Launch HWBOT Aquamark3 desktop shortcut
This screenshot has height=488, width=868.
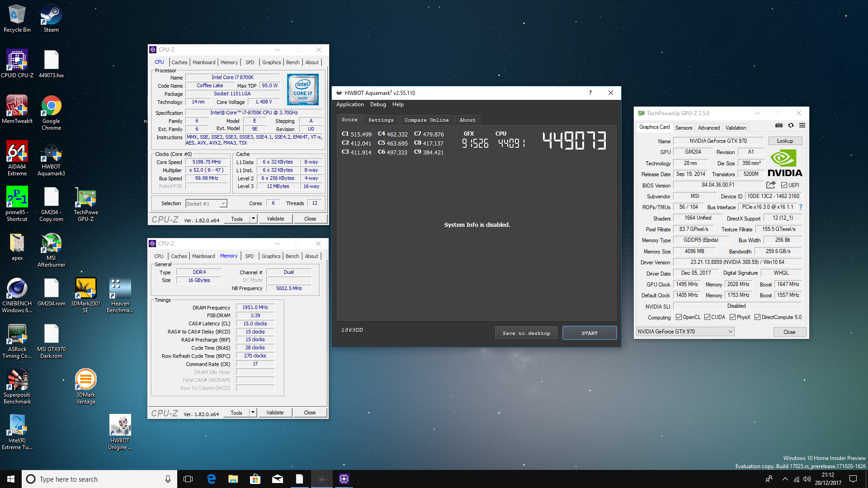click(51, 158)
